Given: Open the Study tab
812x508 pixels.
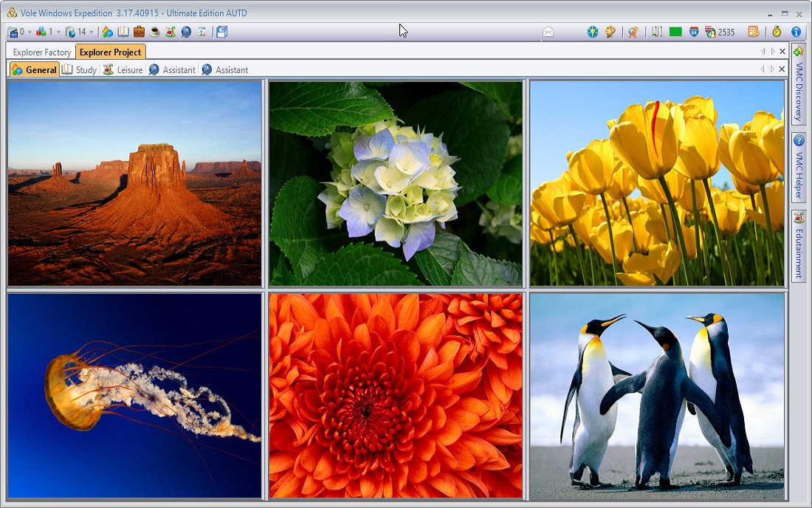Looking at the screenshot, I should click(x=79, y=69).
